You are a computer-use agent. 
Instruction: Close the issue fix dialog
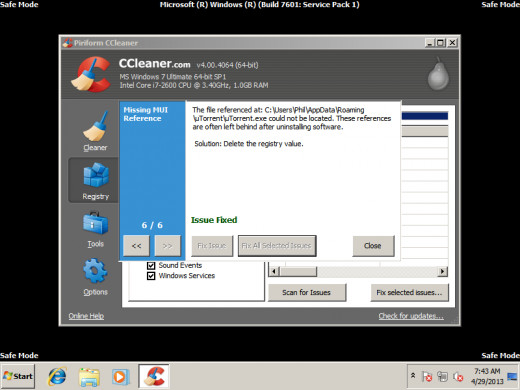pyautogui.click(x=373, y=246)
